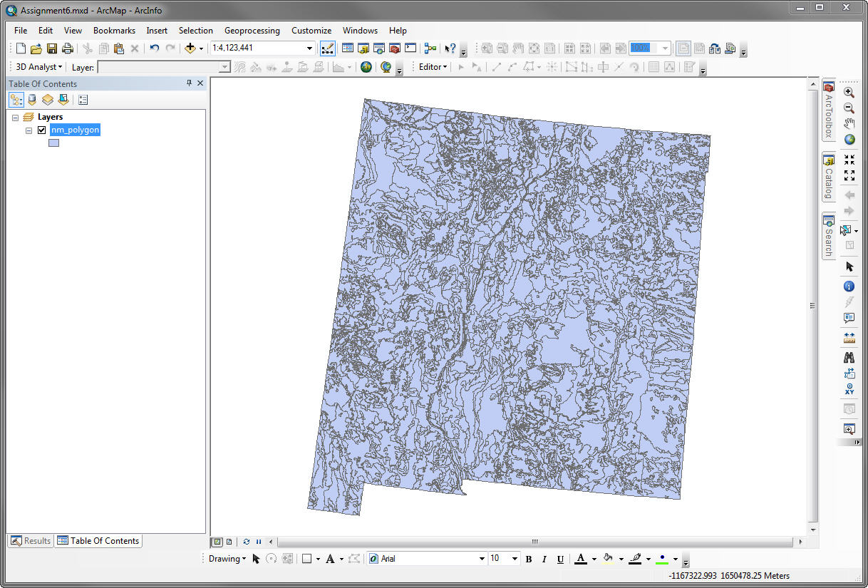
Task: Click the nm_polygon symbol swatch
Action: click(x=53, y=143)
